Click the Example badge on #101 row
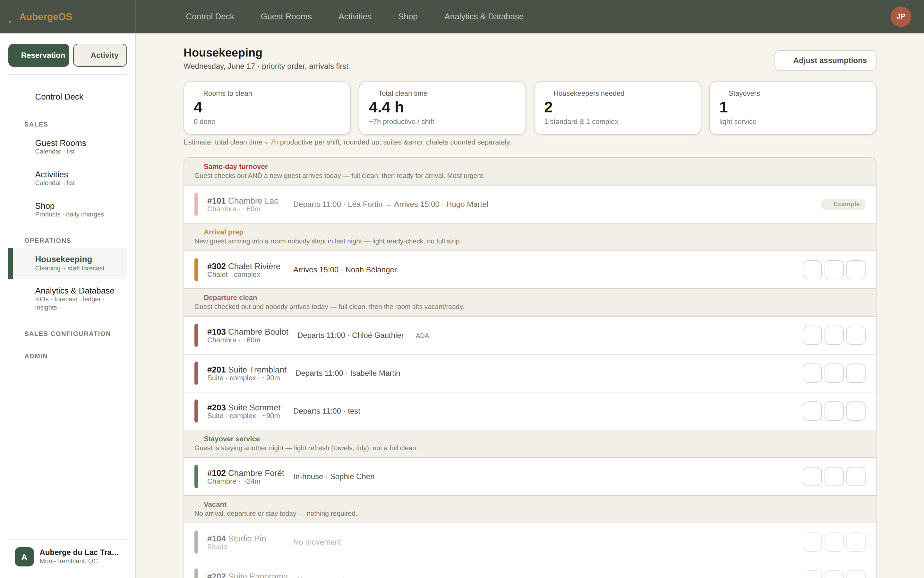The height and width of the screenshot is (578, 924). click(x=843, y=204)
